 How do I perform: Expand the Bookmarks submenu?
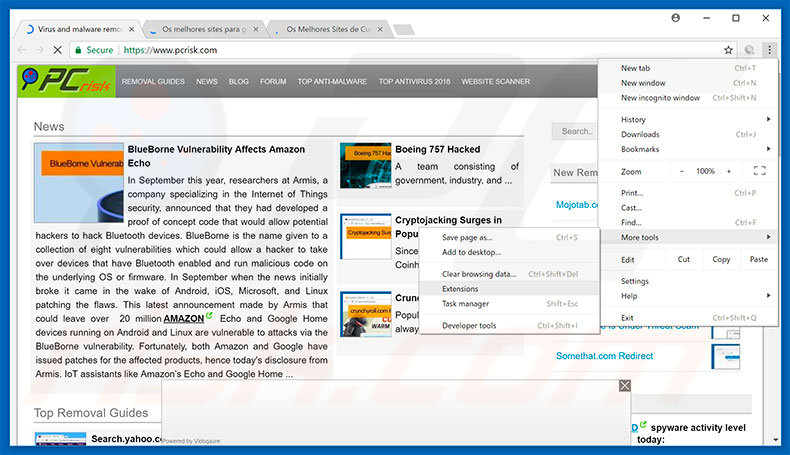coord(688,149)
